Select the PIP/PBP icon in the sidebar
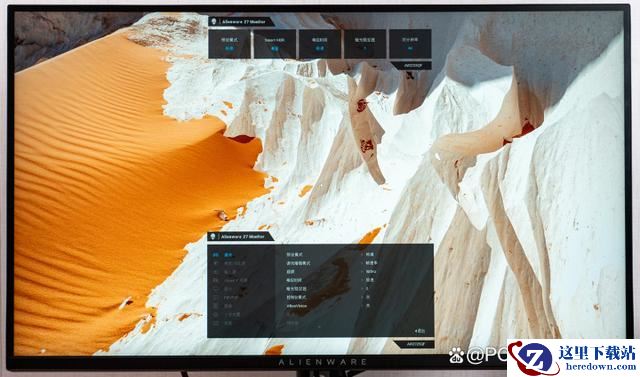The image size is (640, 377). pyautogui.click(x=215, y=297)
